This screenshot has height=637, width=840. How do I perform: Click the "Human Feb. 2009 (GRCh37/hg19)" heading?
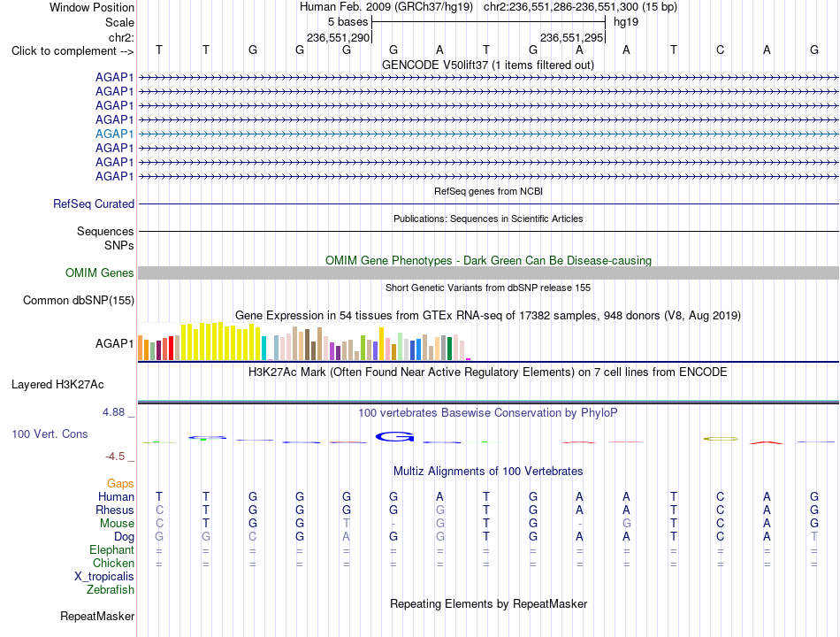(386, 7)
